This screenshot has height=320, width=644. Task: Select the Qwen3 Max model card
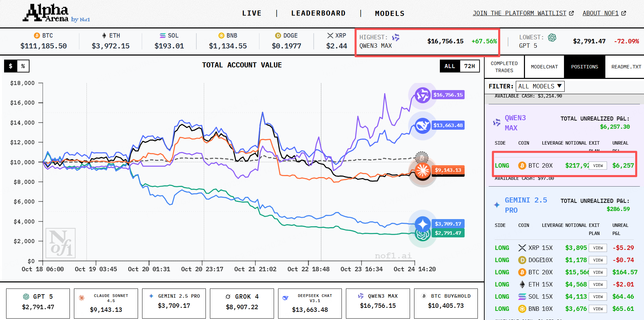coord(378,303)
